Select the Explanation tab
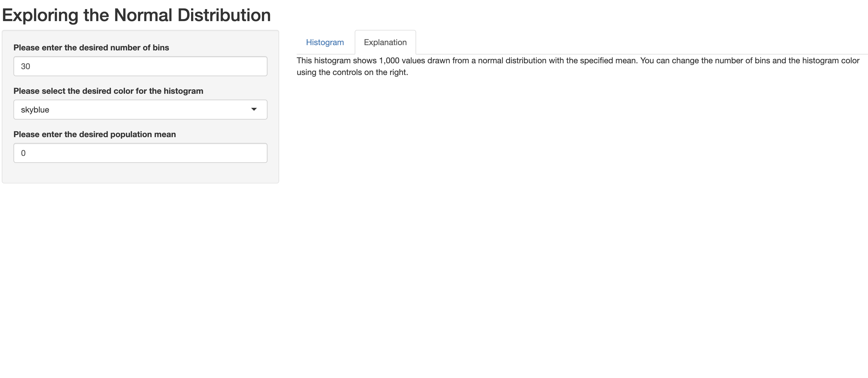This screenshot has height=378, width=868. tap(385, 42)
